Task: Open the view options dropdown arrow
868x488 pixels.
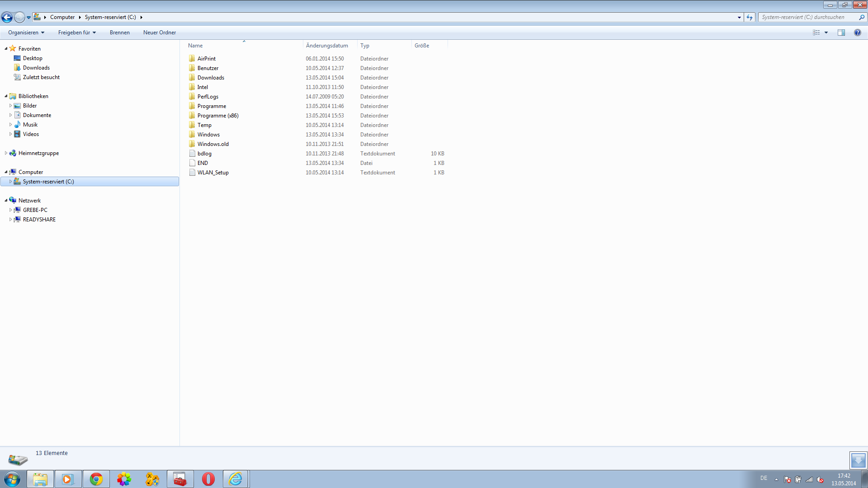Action: coord(826,33)
